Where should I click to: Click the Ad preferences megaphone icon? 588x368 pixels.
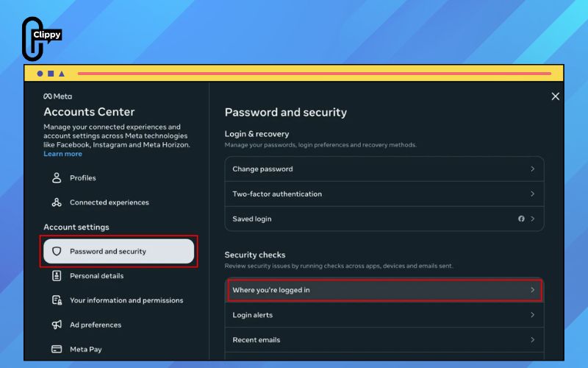[57, 325]
